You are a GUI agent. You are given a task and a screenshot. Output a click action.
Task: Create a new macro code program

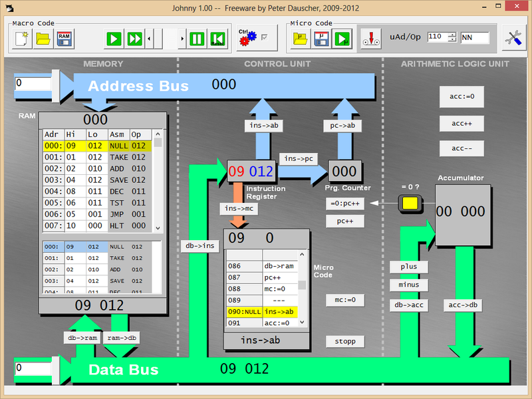point(22,39)
